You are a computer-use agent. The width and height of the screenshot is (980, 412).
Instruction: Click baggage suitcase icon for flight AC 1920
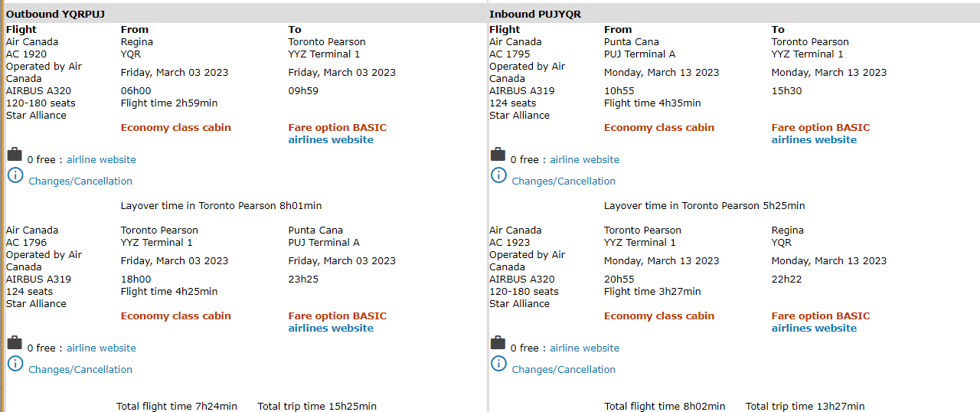tap(15, 155)
